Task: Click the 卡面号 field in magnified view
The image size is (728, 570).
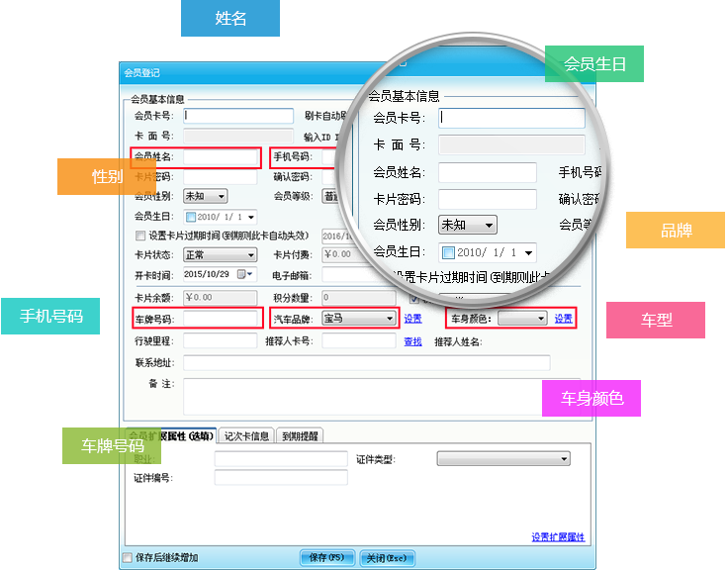Action: click(x=511, y=144)
